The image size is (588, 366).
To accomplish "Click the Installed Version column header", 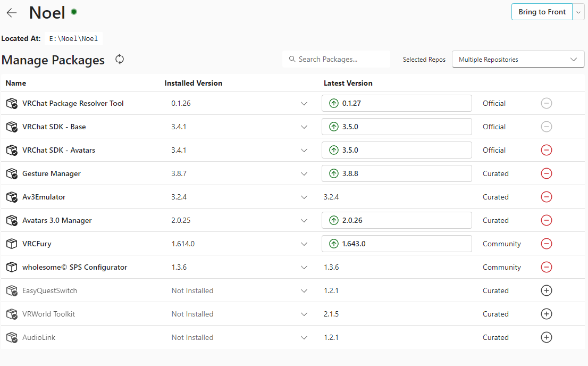I will (x=194, y=84).
